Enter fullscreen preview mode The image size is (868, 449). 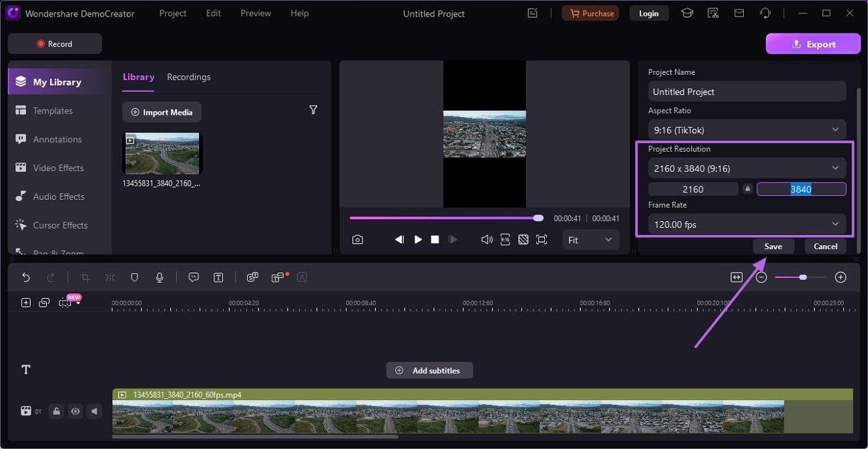coord(541,239)
